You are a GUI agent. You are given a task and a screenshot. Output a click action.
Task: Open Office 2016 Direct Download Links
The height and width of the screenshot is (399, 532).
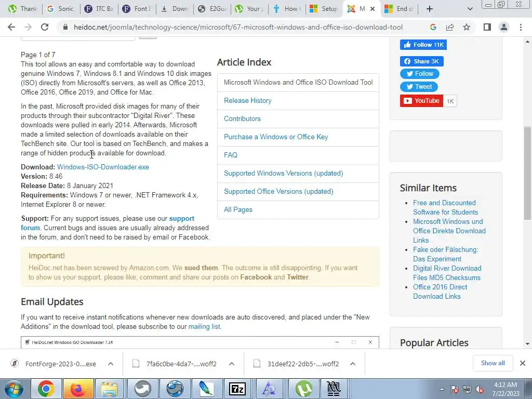[x=440, y=291]
